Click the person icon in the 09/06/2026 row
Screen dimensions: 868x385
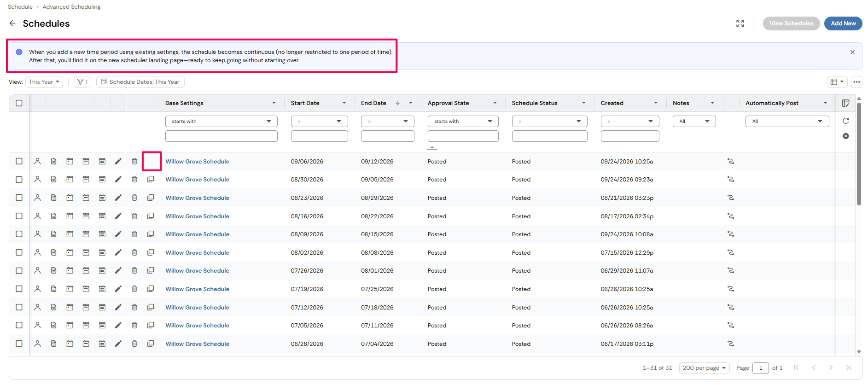point(38,161)
